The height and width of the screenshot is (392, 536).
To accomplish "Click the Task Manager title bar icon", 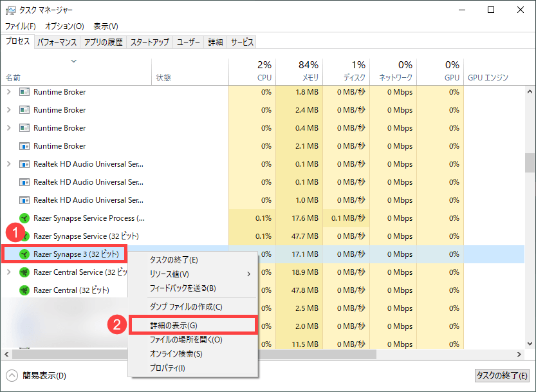I will (x=10, y=10).
